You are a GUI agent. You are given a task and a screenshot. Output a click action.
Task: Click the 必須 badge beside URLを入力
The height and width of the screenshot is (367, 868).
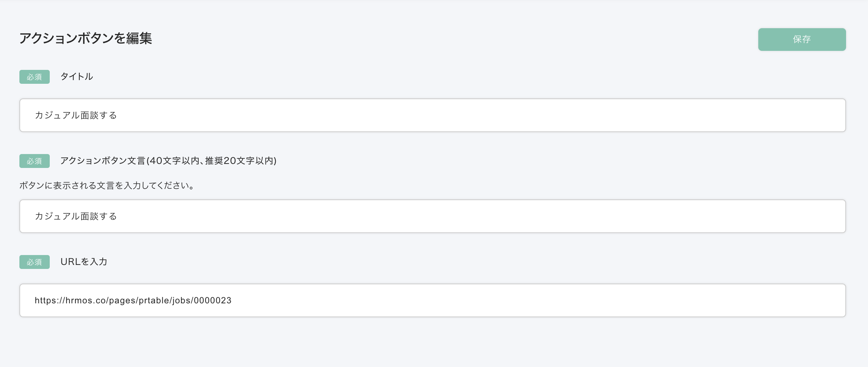coord(34,262)
